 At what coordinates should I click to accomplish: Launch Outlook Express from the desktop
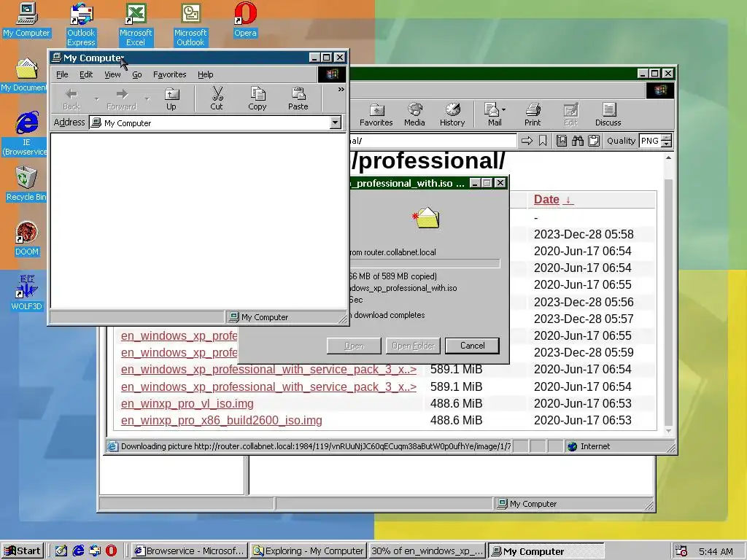81,24
